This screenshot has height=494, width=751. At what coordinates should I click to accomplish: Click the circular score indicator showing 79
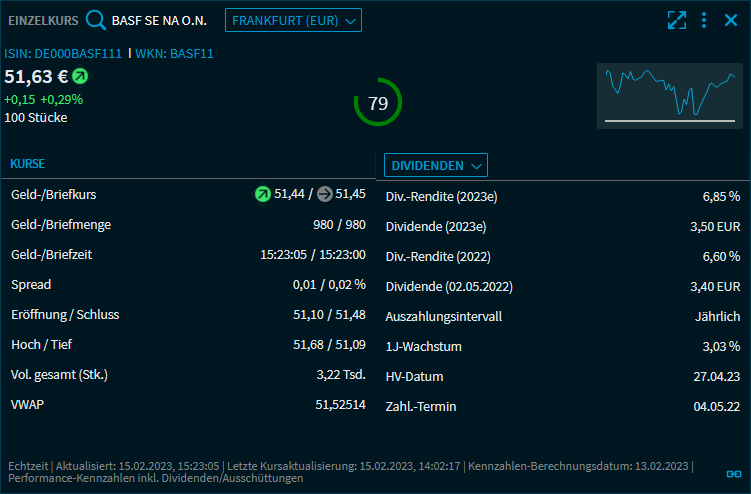coord(378,103)
